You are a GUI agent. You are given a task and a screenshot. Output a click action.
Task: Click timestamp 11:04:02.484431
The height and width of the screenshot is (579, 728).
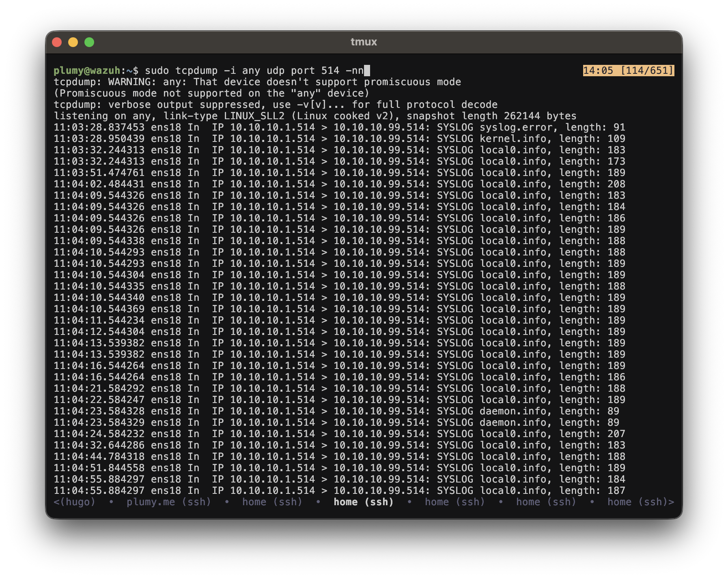pyautogui.click(x=99, y=184)
